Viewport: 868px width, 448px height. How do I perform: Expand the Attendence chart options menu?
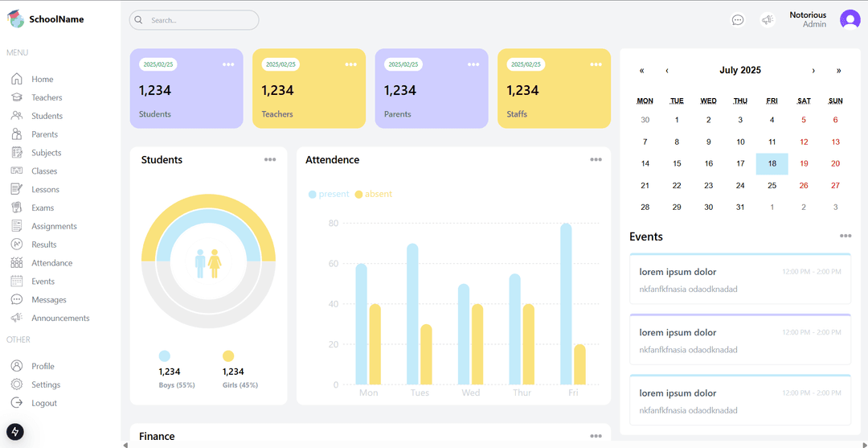click(x=596, y=159)
